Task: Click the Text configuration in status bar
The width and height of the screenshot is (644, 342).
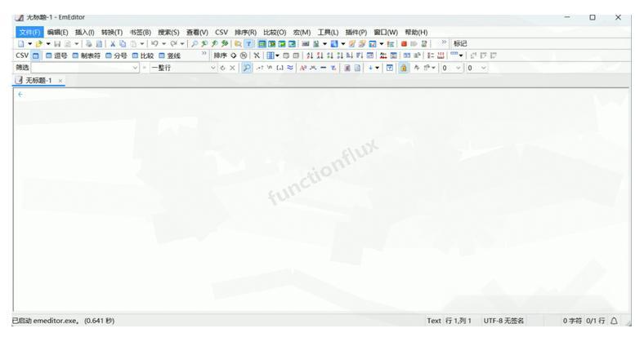Action: [434, 321]
